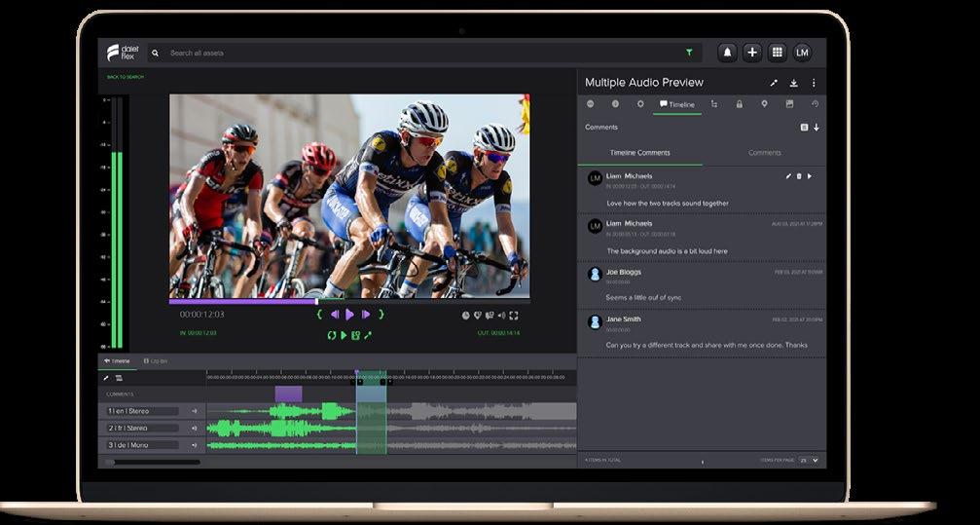Select the 3 | de | Mono track label
Screen dimensions: 980x525
(x=142, y=445)
